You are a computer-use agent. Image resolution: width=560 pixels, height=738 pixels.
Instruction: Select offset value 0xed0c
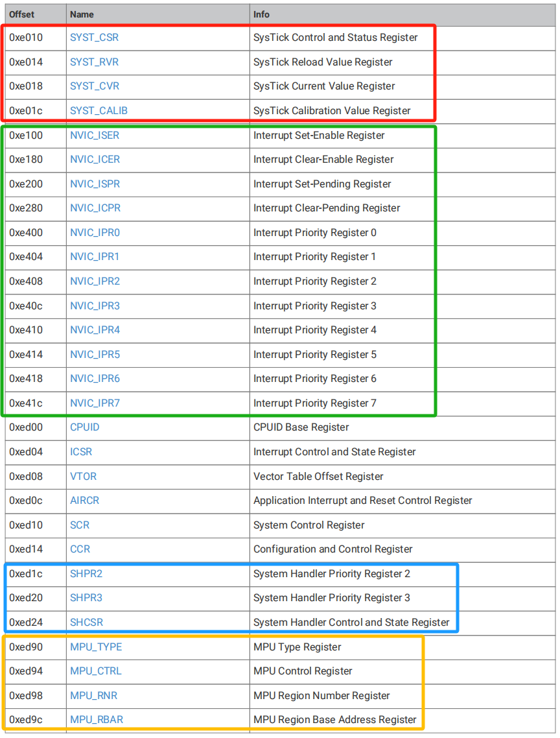pos(26,500)
